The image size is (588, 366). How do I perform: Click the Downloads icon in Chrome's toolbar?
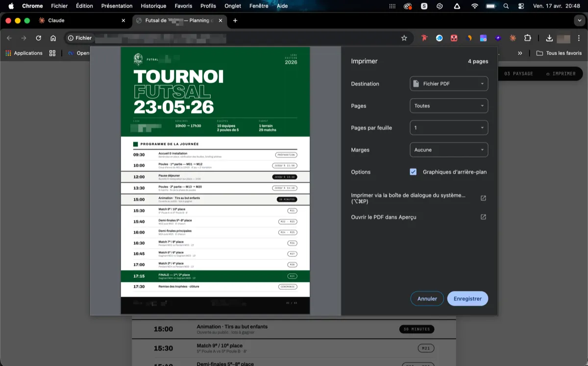tap(549, 38)
